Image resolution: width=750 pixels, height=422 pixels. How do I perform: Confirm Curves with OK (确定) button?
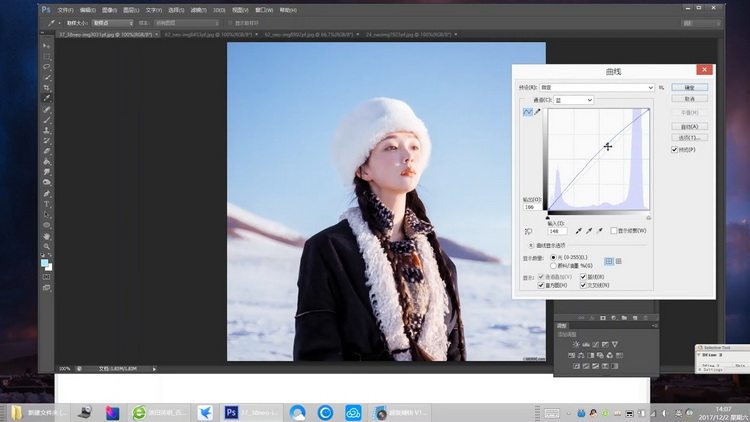[x=689, y=88]
